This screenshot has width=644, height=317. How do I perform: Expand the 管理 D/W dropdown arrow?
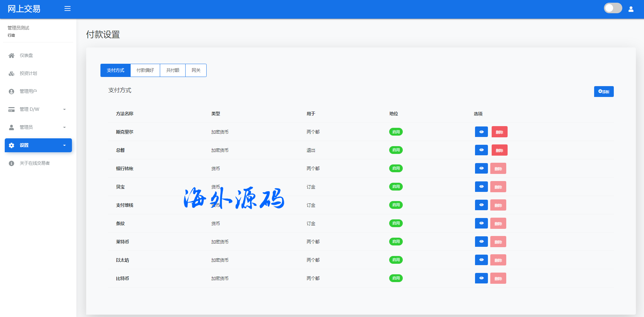[x=64, y=110]
